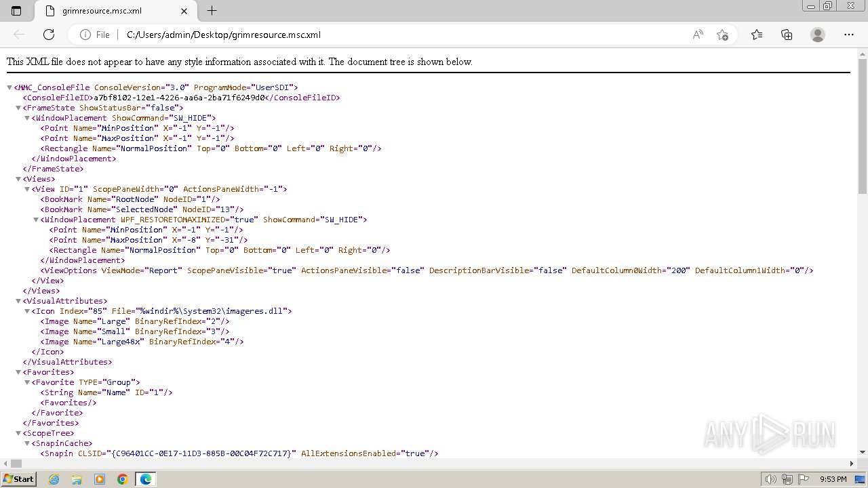Click the vertical scrollbar thumb
This screenshot has width=868, height=488.
point(863,125)
